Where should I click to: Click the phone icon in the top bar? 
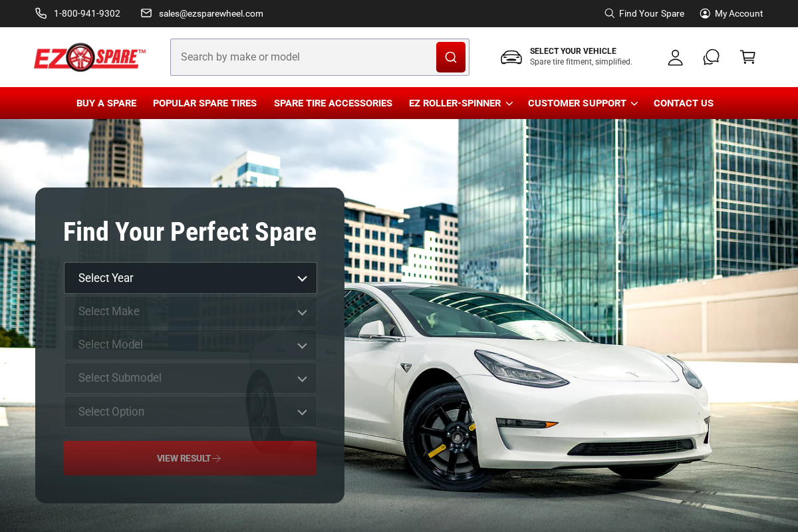[x=41, y=13]
